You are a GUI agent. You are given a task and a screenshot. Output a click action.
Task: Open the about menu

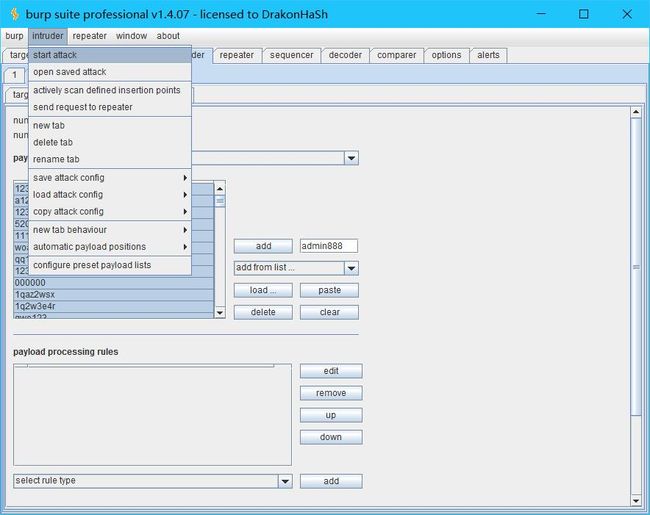coord(168,36)
